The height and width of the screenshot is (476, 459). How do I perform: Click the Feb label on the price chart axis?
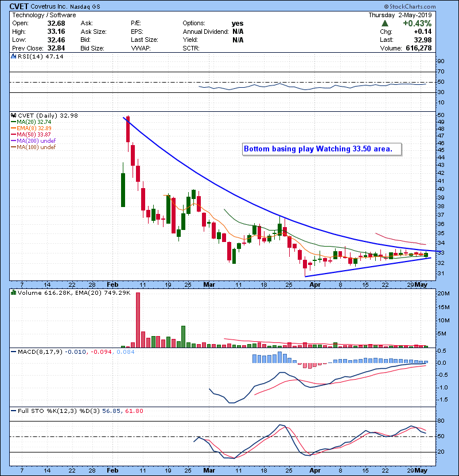(x=112, y=285)
